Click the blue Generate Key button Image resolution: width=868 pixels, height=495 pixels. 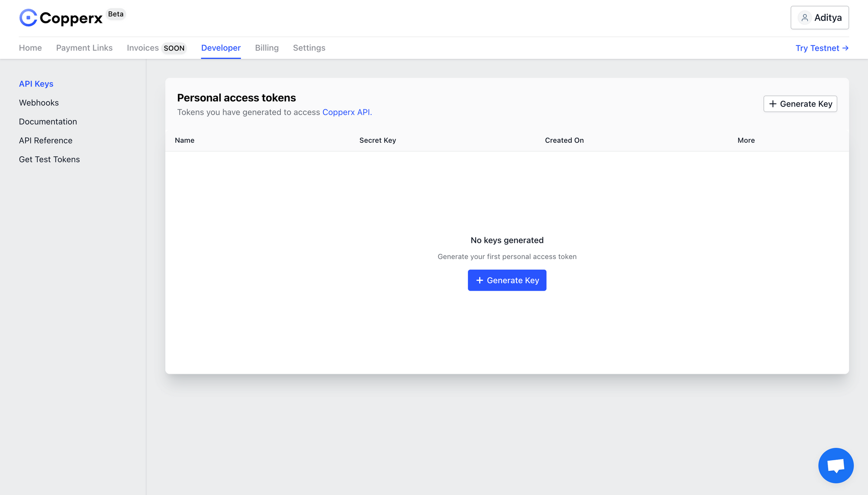(x=507, y=280)
